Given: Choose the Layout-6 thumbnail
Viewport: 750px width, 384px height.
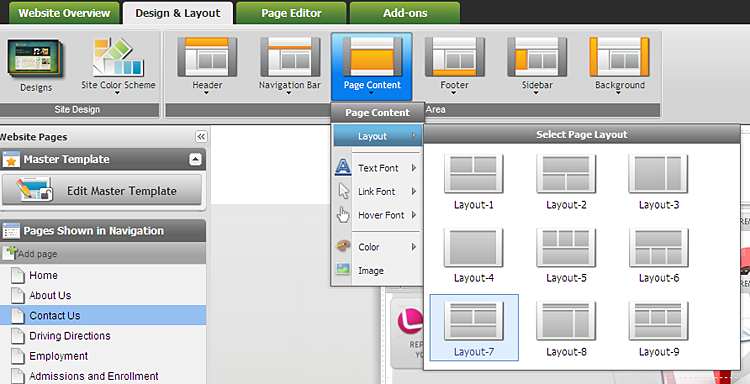Looking at the screenshot, I should pyautogui.click(x=658, y=247).
